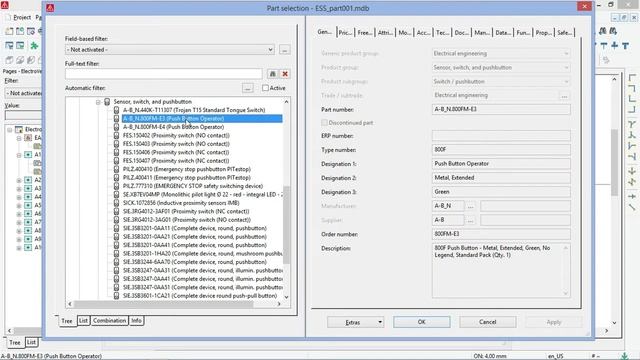
Task: Open the Info tab
Action: pyautogui.click(x=136, y=320)
